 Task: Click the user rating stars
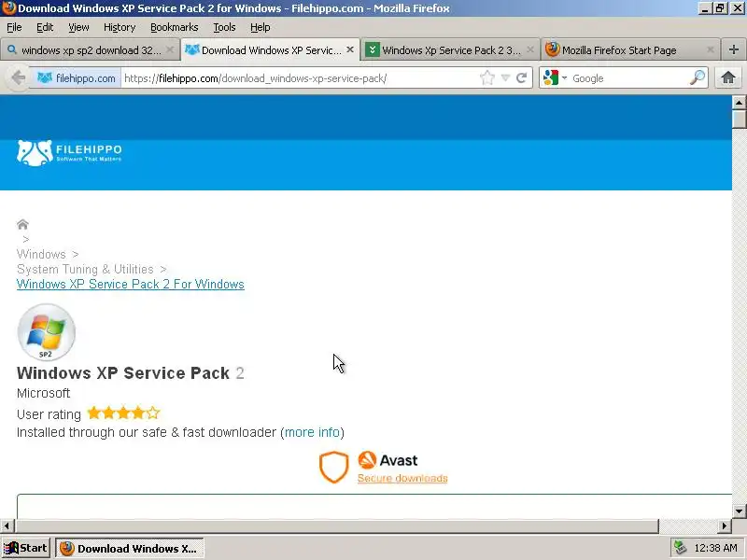pos(123,413)
